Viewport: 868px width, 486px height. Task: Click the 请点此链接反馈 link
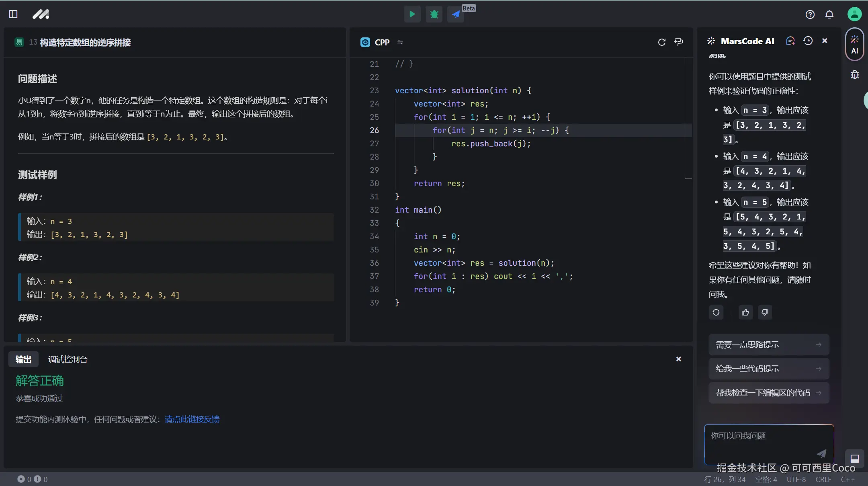[192, 419]
